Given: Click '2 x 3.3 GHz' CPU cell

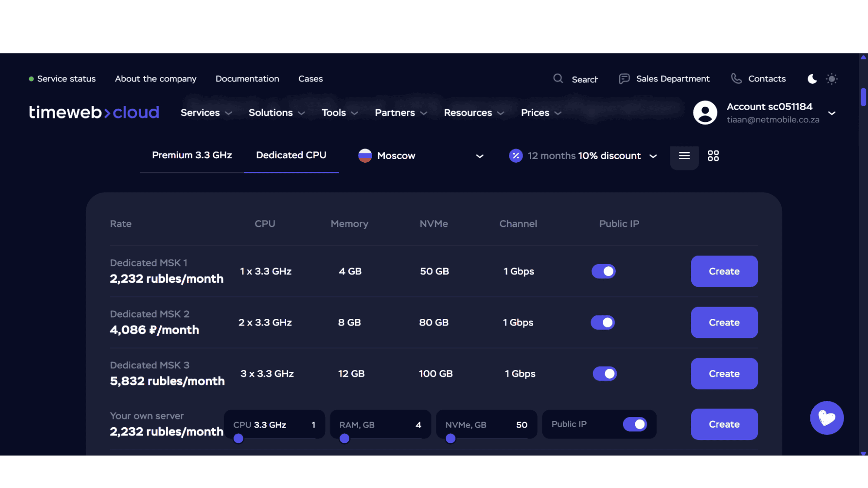Looking at the screenshot, I should point(265,322).
